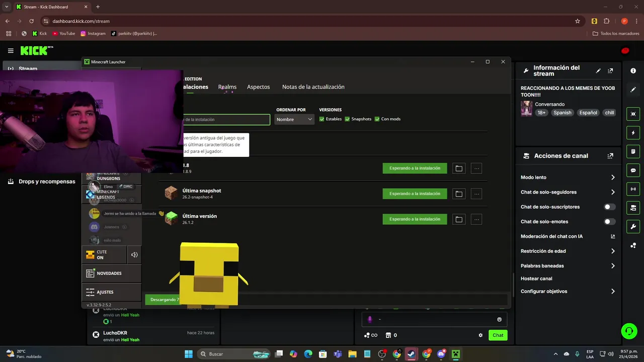Image resolution: width=644 pixels, height=362 pixels.
Task: Open the Ordenar por Nombre dropdown
Action: [x=294, y=119]
